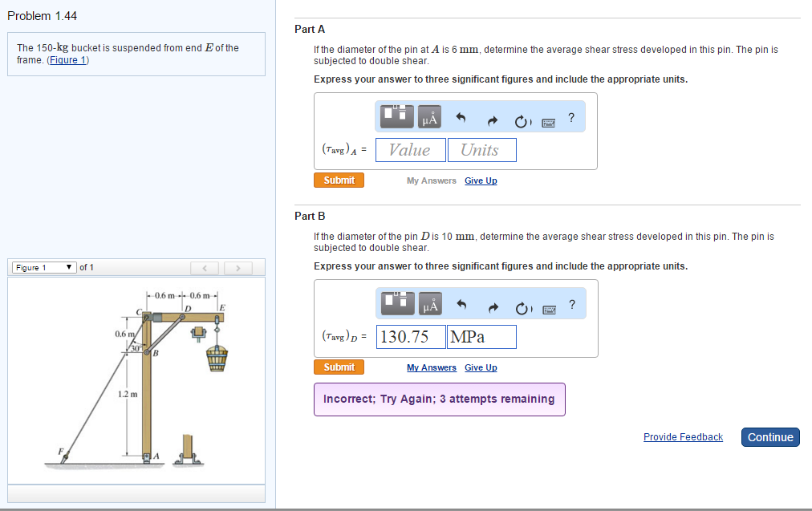Screen dimensions: 812x511
Task: Open My Answers for Part A
Action: point(431,180)
